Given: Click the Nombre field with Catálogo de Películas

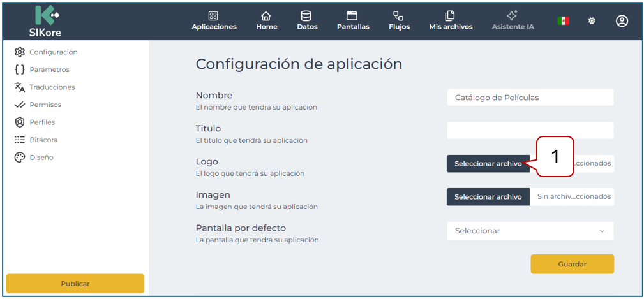Looking at the screenshot, I should [530, 98].
